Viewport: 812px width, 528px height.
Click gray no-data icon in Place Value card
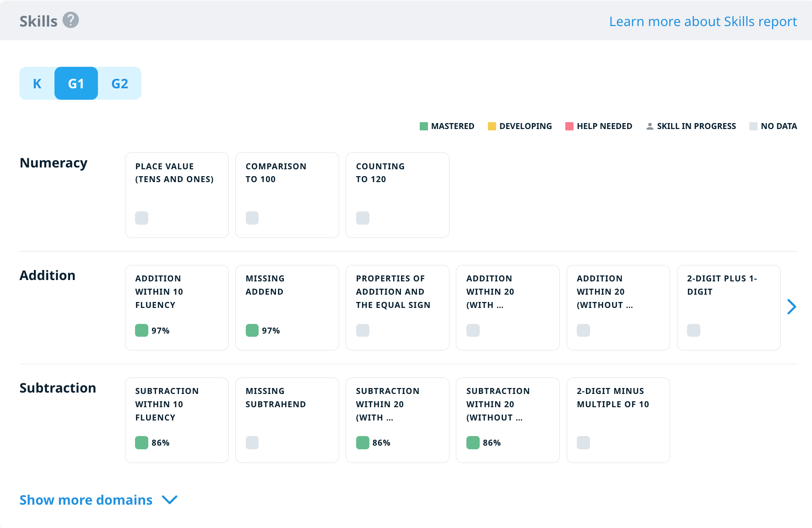coord(141,218)
